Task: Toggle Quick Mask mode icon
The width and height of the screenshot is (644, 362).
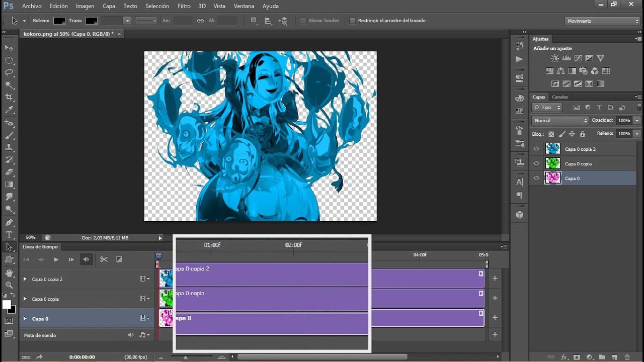Action: (9, 321)
